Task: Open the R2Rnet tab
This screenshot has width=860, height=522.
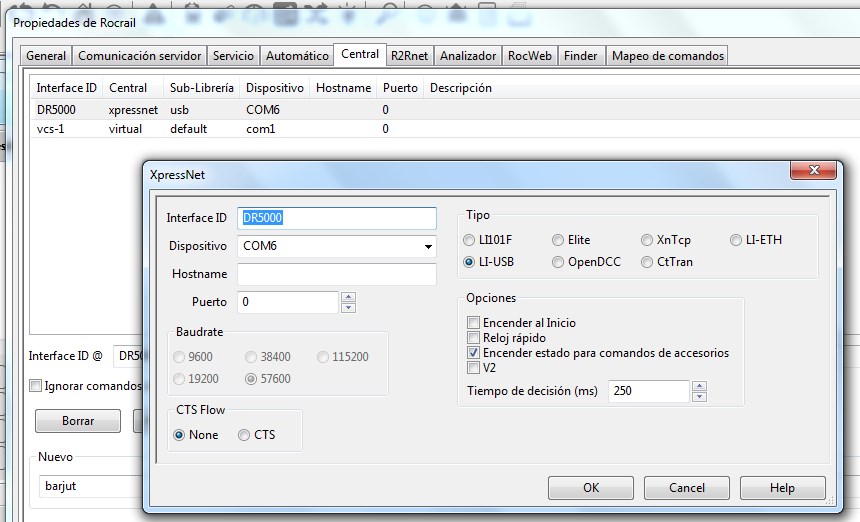Action: (x=409, y=56)
